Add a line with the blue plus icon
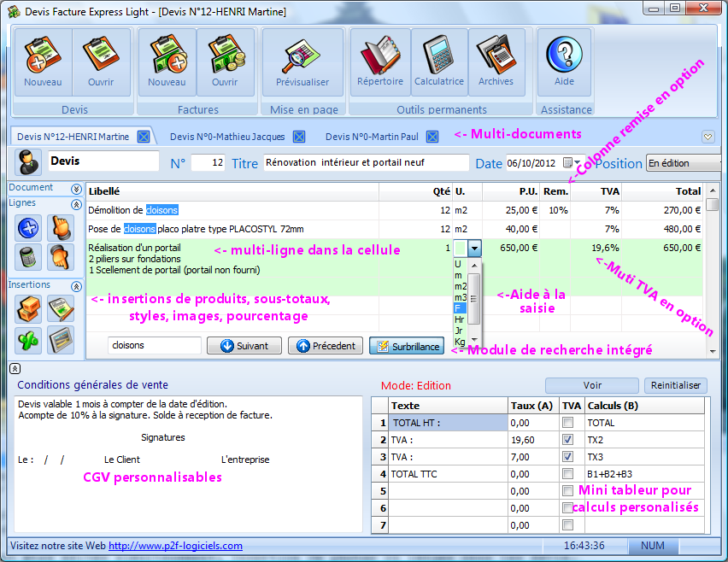The image size is (728, 562). 28,228
